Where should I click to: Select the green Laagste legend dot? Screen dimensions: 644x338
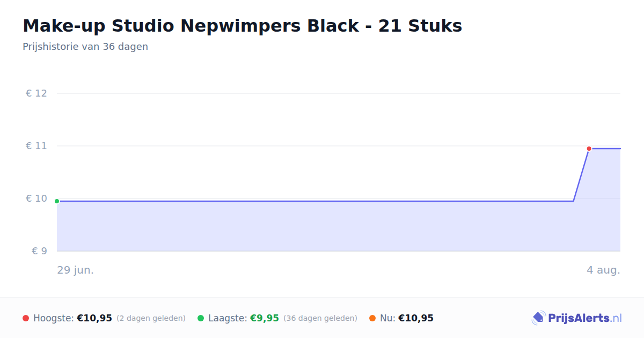[201, 318]
